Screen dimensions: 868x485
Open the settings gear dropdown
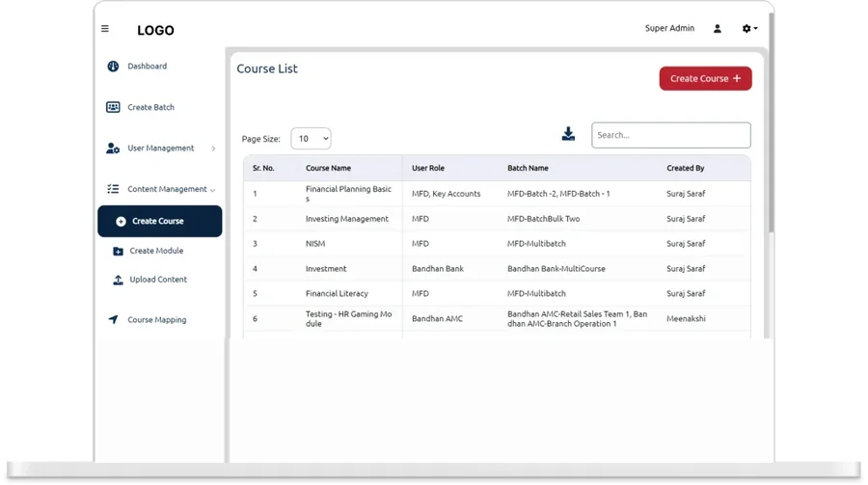pyautogui.click(x=749, y=28)
